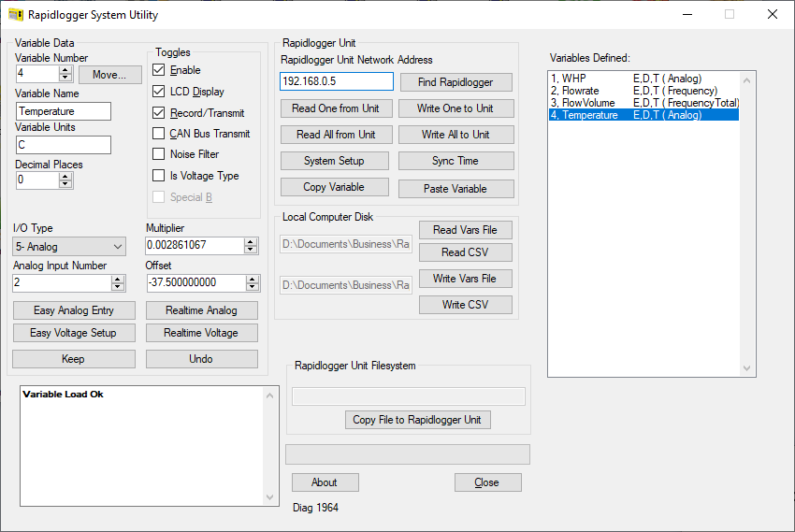Uncheck the Enable toggle checkbox

coord(159,70)
